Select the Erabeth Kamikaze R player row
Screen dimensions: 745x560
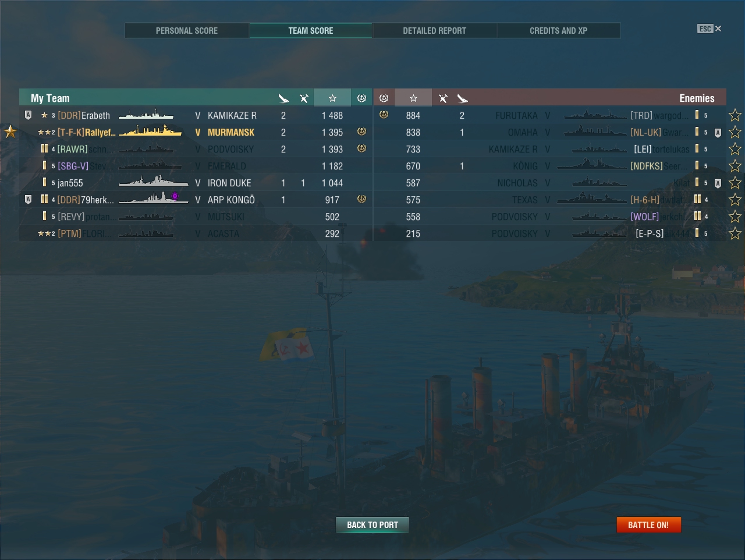coord(196,115)
